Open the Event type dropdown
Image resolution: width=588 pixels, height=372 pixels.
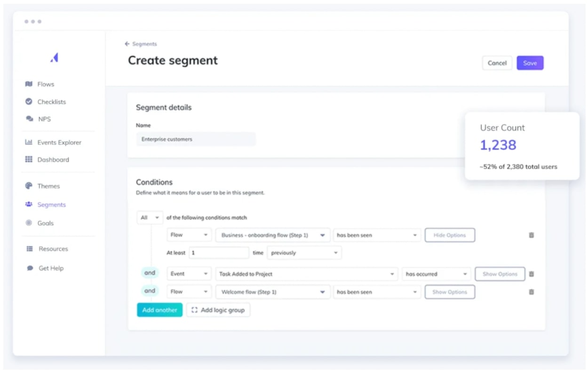point(189,274)
